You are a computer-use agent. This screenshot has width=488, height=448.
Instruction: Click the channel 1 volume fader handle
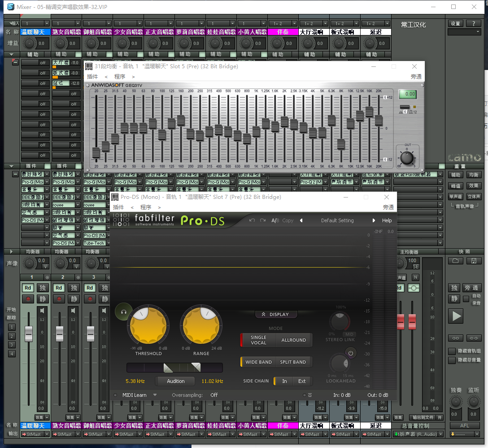coord(29,334)
